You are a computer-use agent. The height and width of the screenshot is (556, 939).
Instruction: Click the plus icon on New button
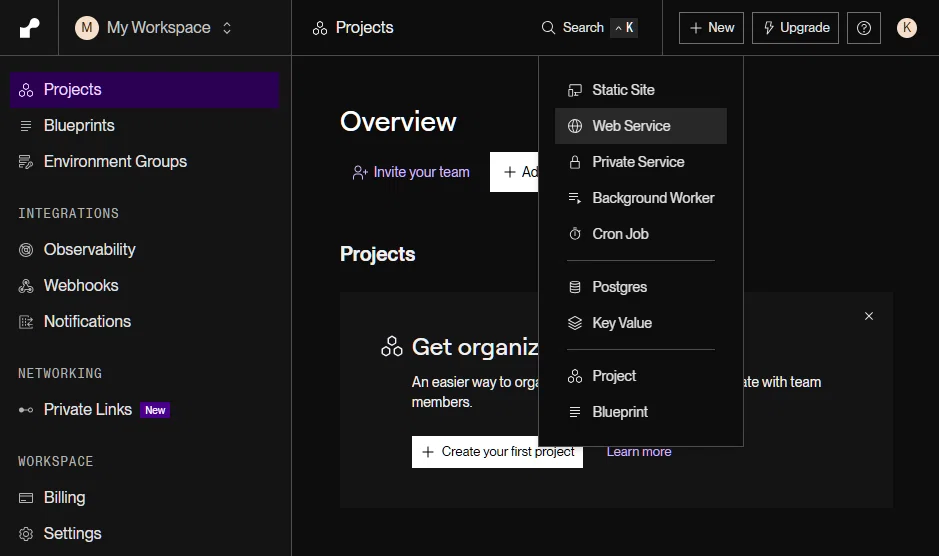696,28
